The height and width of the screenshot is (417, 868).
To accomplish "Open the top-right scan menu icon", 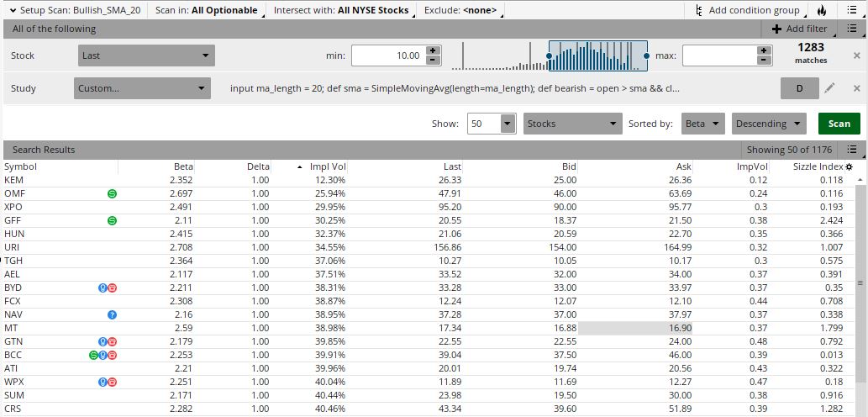I will tap(852, 10).
